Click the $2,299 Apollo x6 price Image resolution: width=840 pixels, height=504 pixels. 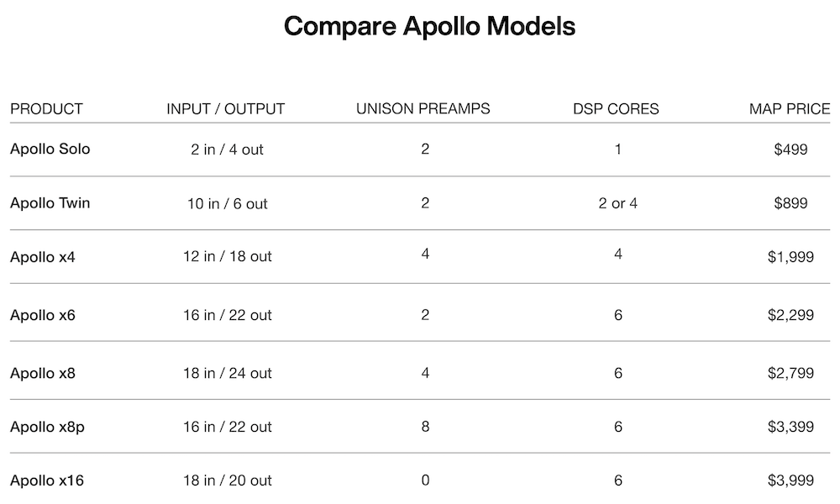(x=790, y=315)
